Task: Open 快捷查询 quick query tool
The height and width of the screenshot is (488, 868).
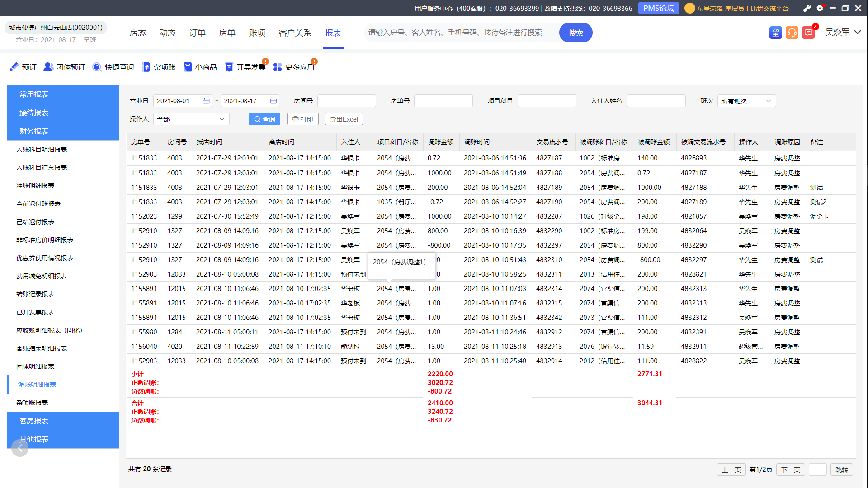Action: pos(97,67)
